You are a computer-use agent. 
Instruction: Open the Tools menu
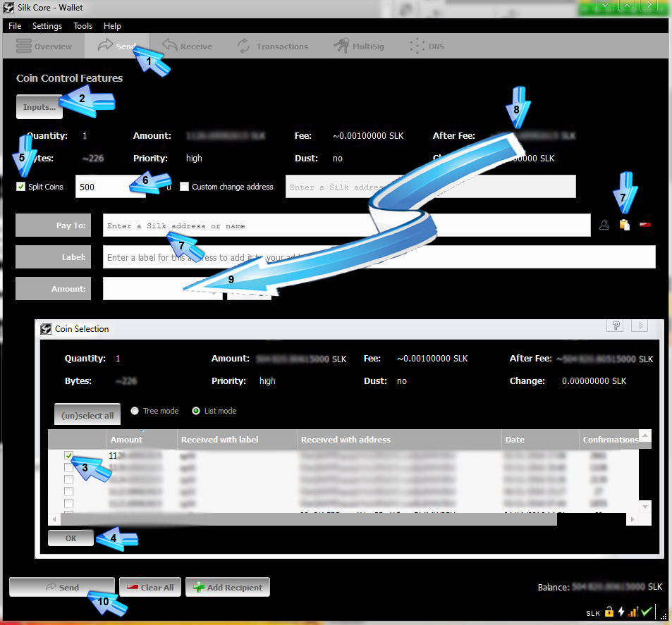pyautogui.click(x=83, y=25)
